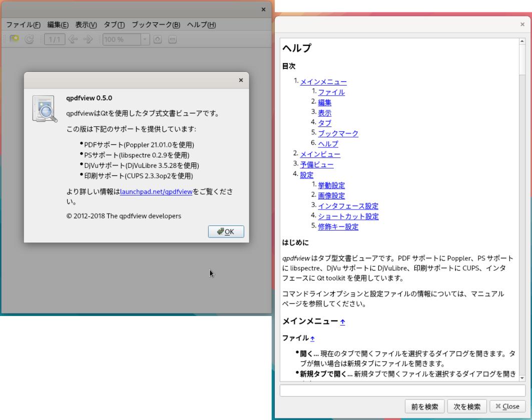Viewport: 532px width, 420px height.
Task: Click the Close button in help window
Action: [x=507, y=406]
